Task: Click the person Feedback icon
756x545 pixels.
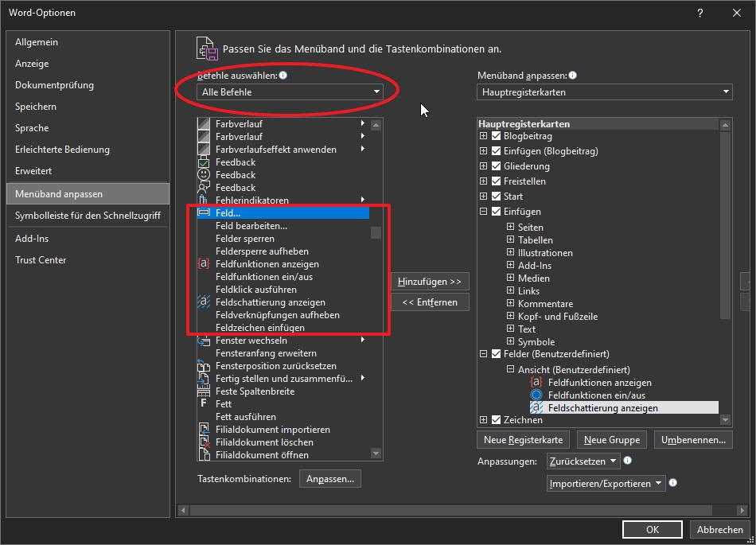Action: click(x=204, y=188)
